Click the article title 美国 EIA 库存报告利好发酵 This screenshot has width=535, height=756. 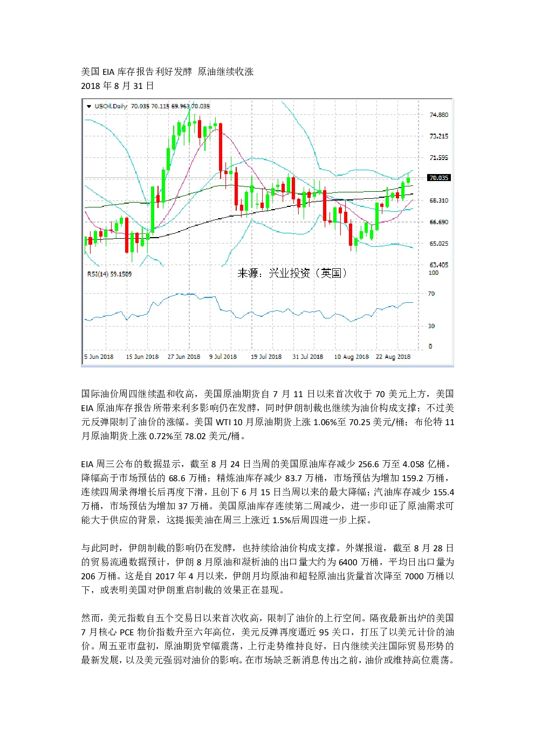(x=136, y=72)
